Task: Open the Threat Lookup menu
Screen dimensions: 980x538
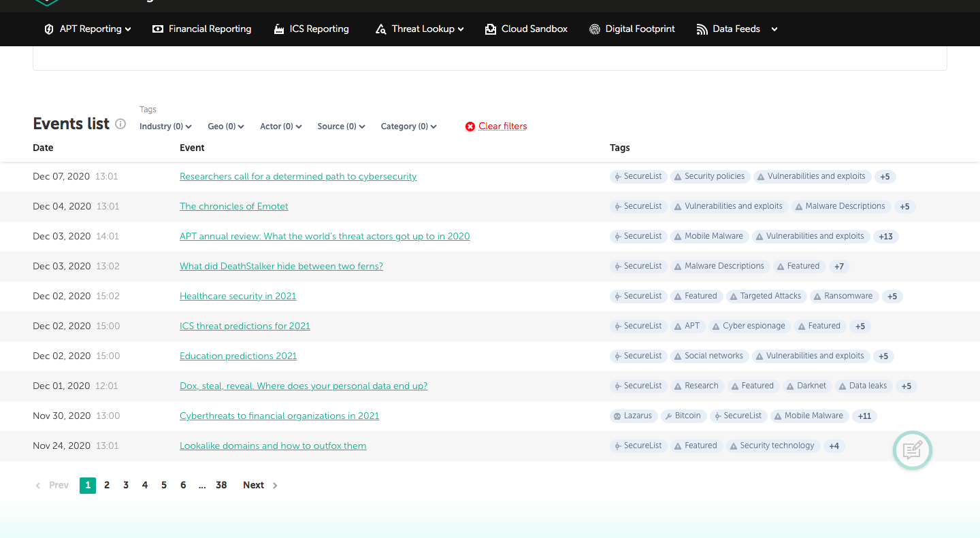Action: (427, 29)
